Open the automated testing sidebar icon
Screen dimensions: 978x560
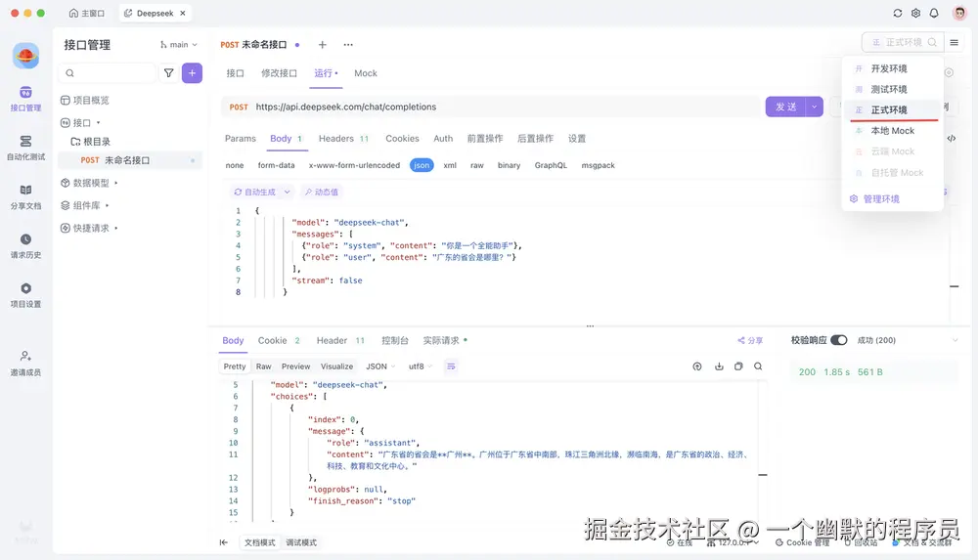click(x=25, y=148)
